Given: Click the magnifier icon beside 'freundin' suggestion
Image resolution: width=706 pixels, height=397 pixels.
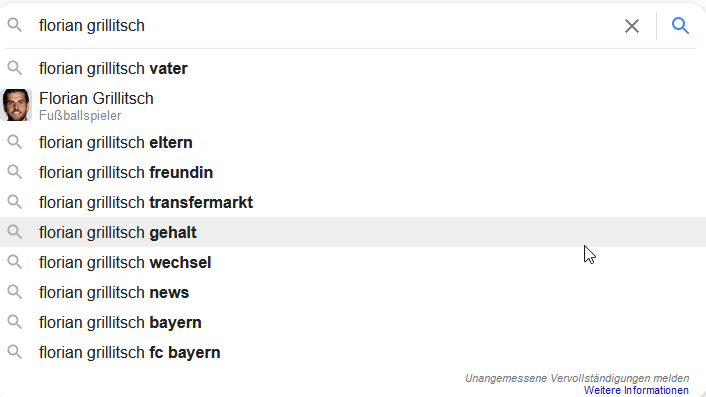Looking at the screenshot, I should pos(15,172).
